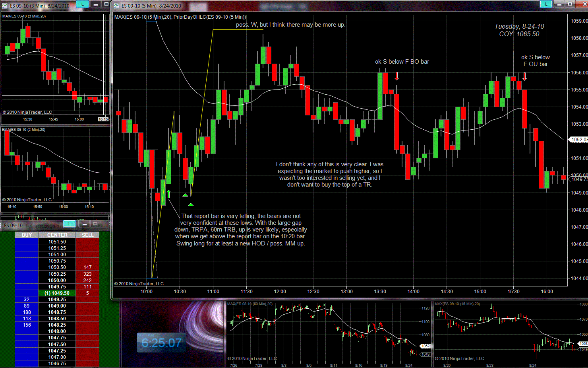The height and width of the screenshot is (368, 588).
Task: Select the 'Tuesday, 8-24-10' date annotation
Action: (519, 27)
